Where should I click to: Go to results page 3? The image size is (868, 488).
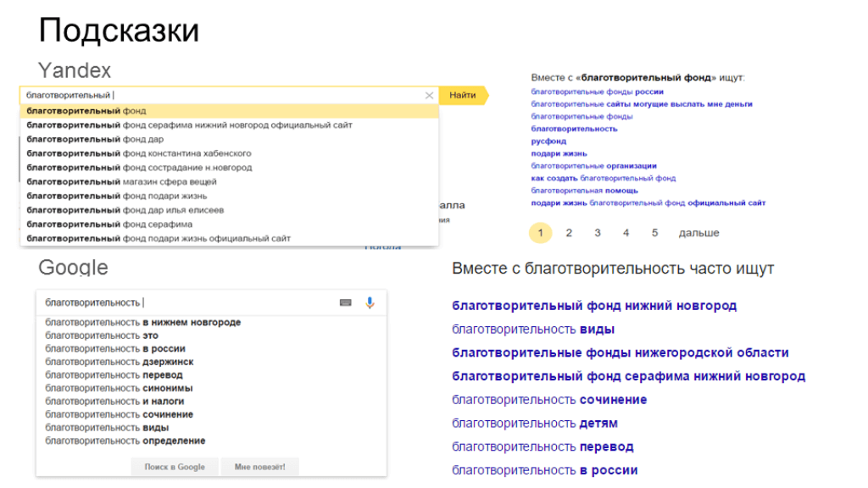[598, 233]
